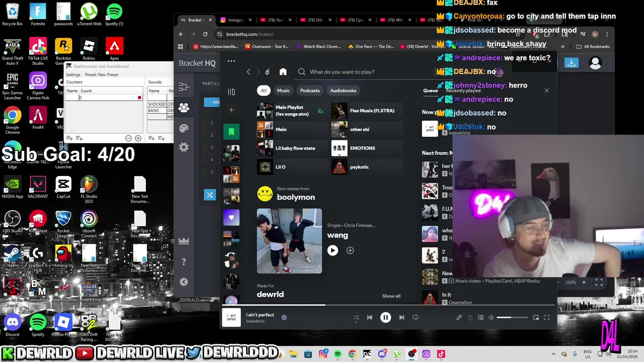Pause the current Spotify track
644x362 pixels.
385,317
